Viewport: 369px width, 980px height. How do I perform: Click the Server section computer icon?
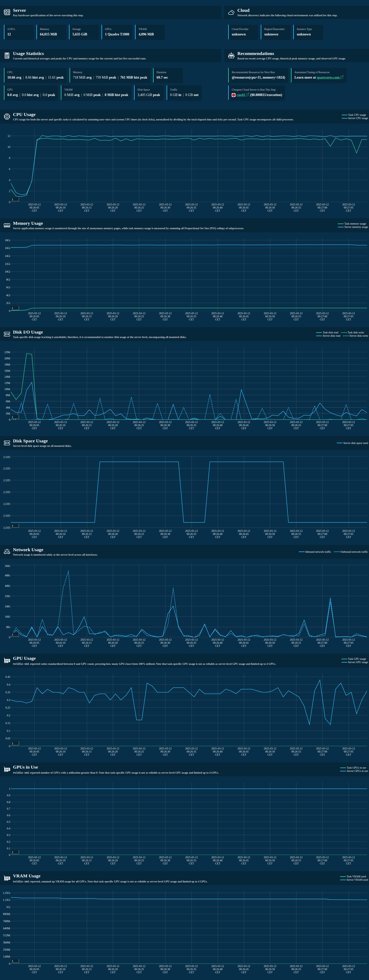click(7, 13)
